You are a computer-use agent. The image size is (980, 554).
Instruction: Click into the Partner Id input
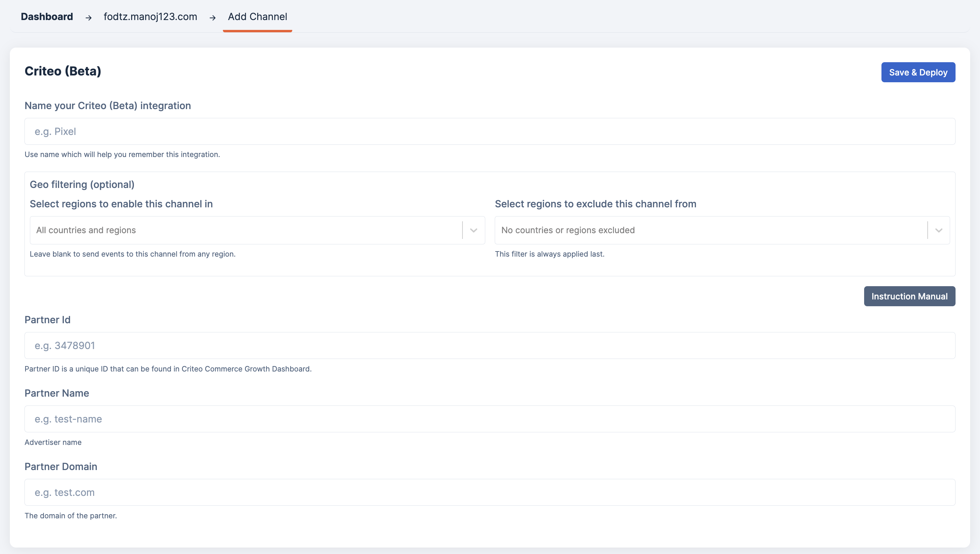pos(490,346)
